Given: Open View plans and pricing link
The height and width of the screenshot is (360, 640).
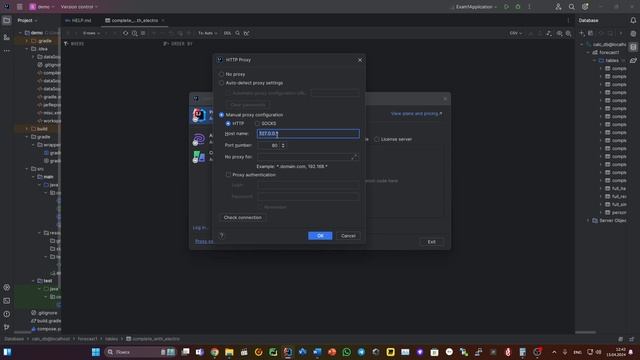Looking at the screenshot, I should point(416,114).
